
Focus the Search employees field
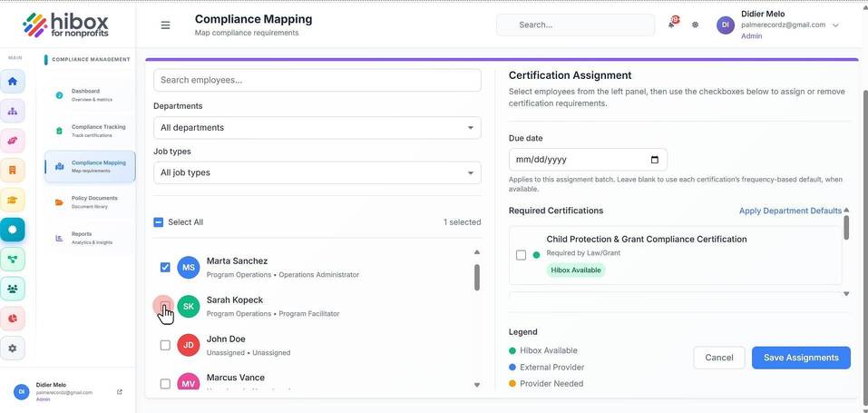pyautogui.click(x=317, y=80)
